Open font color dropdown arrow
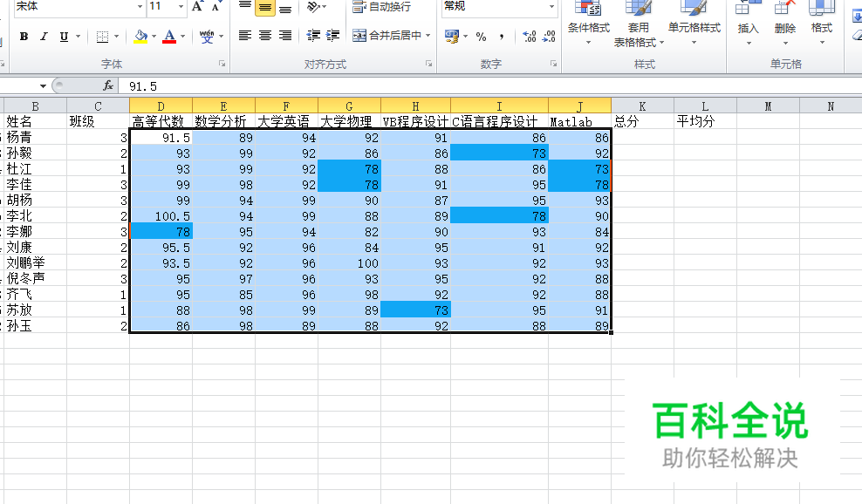This screenshot has width=862, height=504. tap(182, 37)
